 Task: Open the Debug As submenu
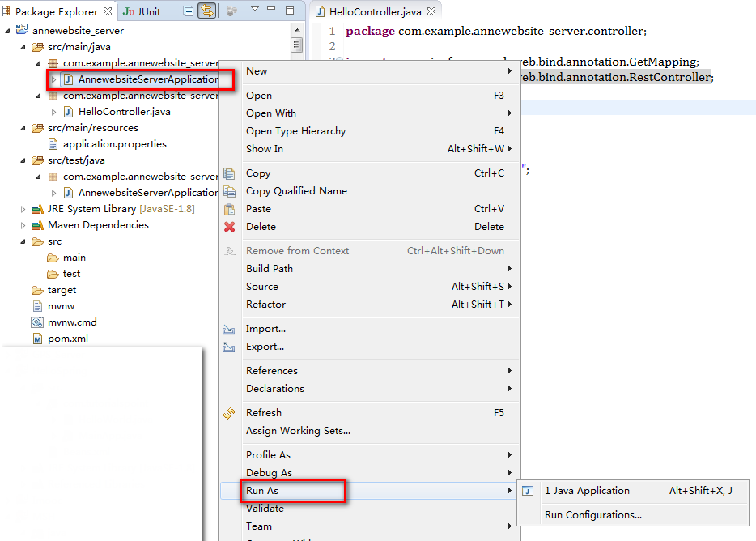[369, 473]
